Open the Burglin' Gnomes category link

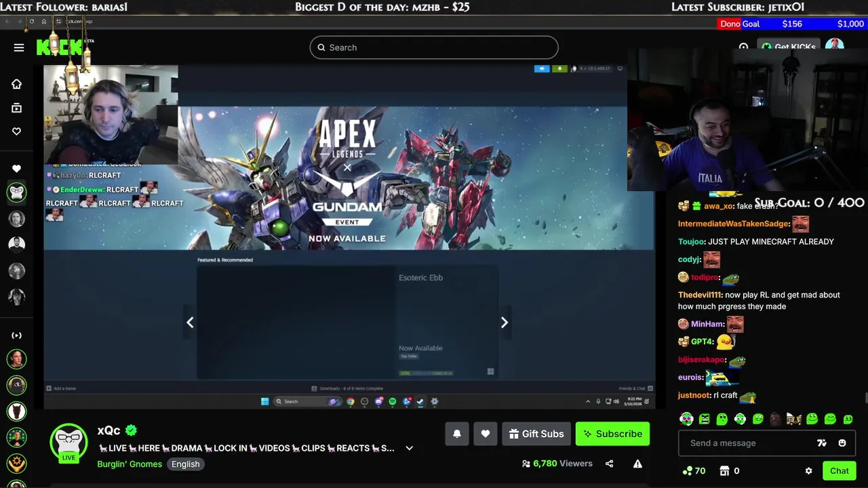[x=130, y=464]
